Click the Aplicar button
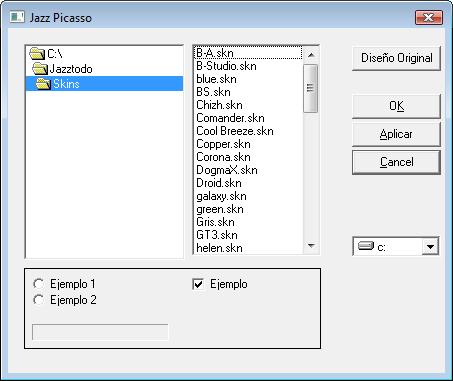This screenshot has width=453, height=381. click(396, 134)
